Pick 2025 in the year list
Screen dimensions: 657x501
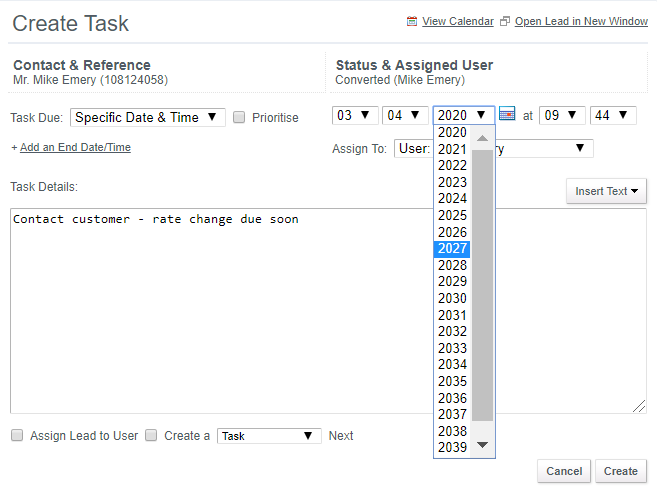[452, 215]
